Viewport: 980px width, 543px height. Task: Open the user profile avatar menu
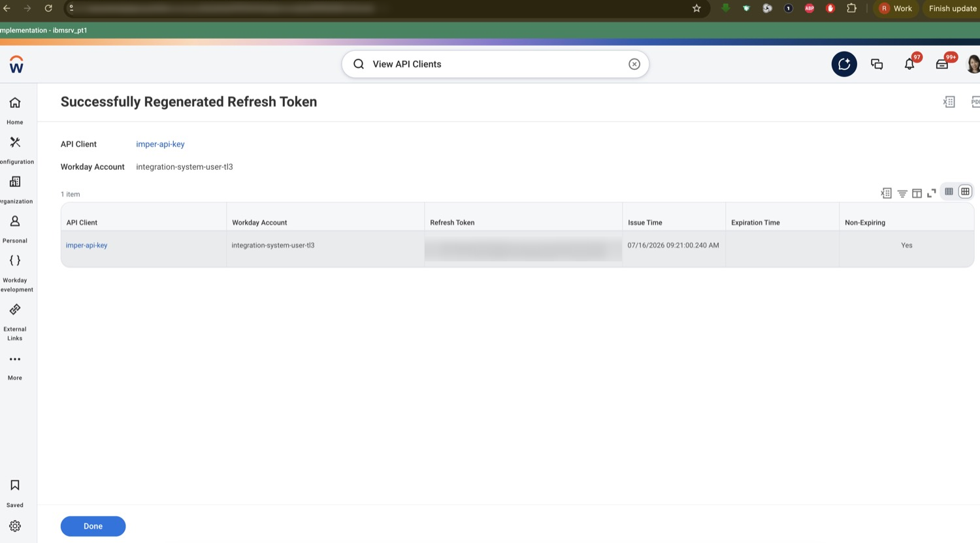click(x=973, y=64)
